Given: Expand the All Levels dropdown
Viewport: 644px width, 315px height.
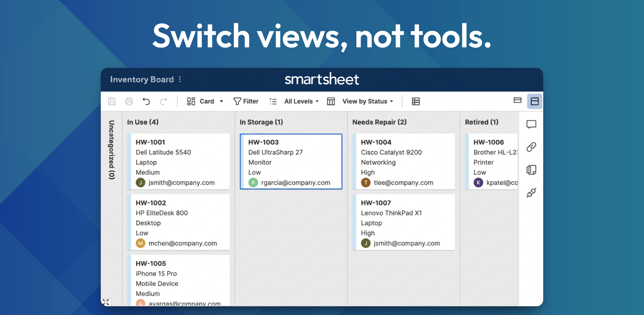Looking at the screenshot, I should [x=301, y=101].
